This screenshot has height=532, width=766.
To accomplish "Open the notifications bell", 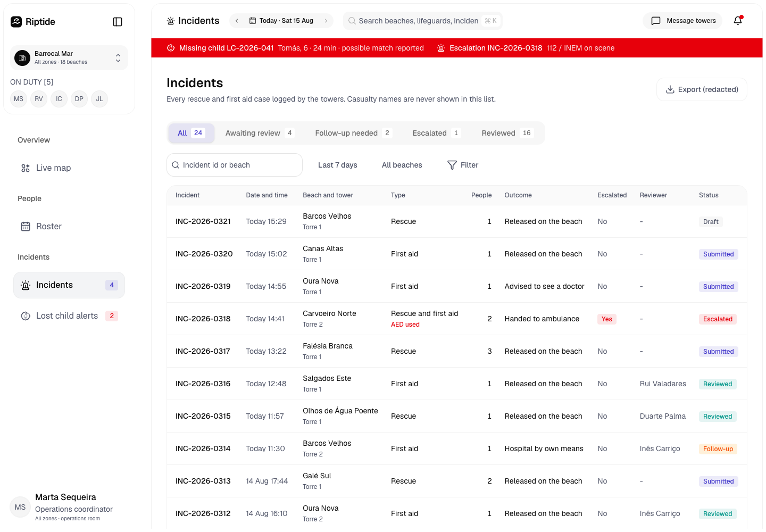I will coord(738,21).
